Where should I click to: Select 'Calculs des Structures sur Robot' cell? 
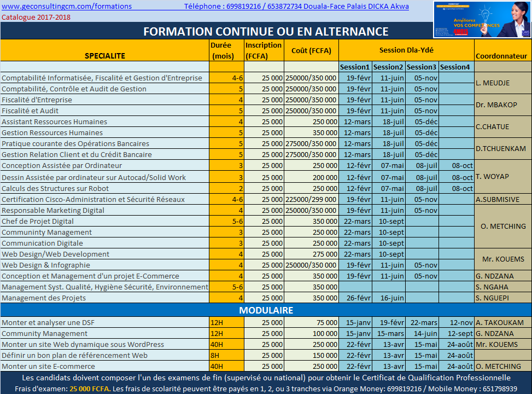(x=105, y=188)
